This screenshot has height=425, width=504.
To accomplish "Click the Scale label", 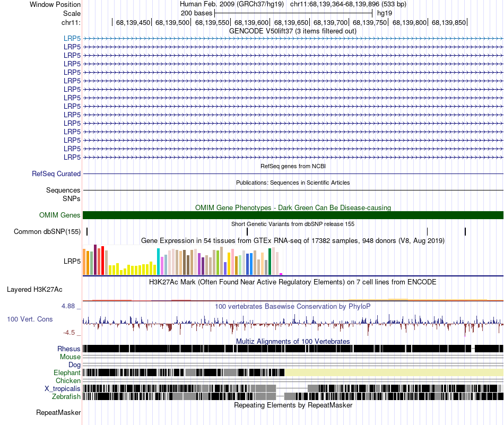I will (72, 13).
